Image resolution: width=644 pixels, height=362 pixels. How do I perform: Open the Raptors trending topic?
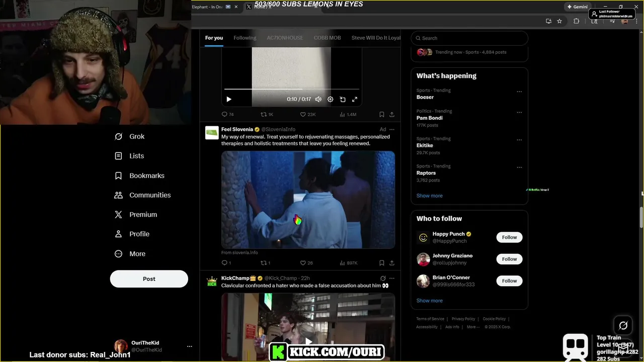point(426,173)
